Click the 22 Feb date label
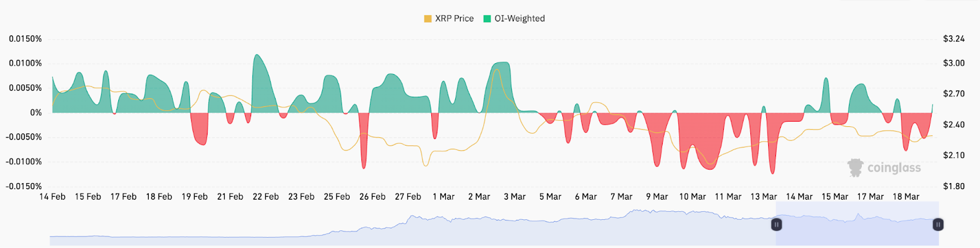 pyautogui.click(x=266, y=197)
